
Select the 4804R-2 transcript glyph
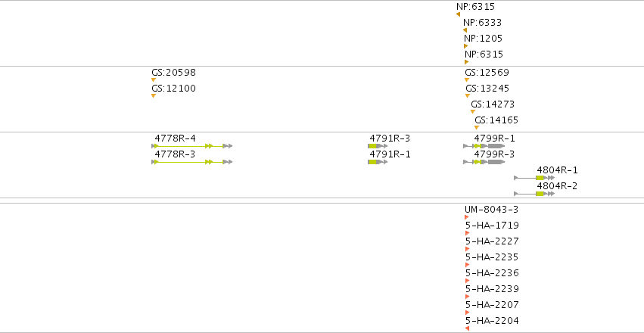click(x=534, y=194)
